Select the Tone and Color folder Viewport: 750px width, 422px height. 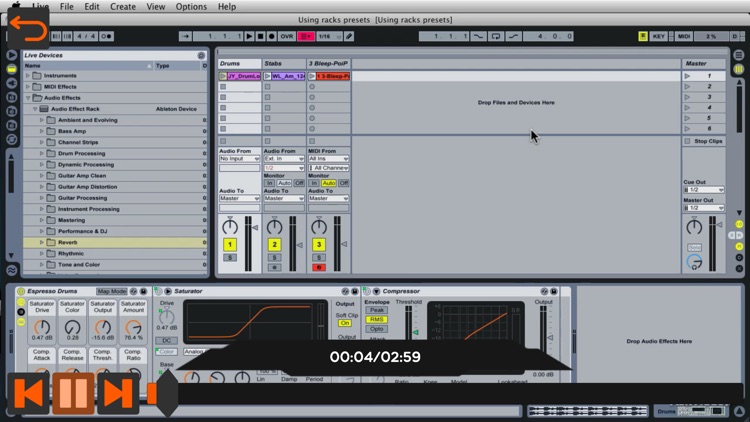coord(115,265)
